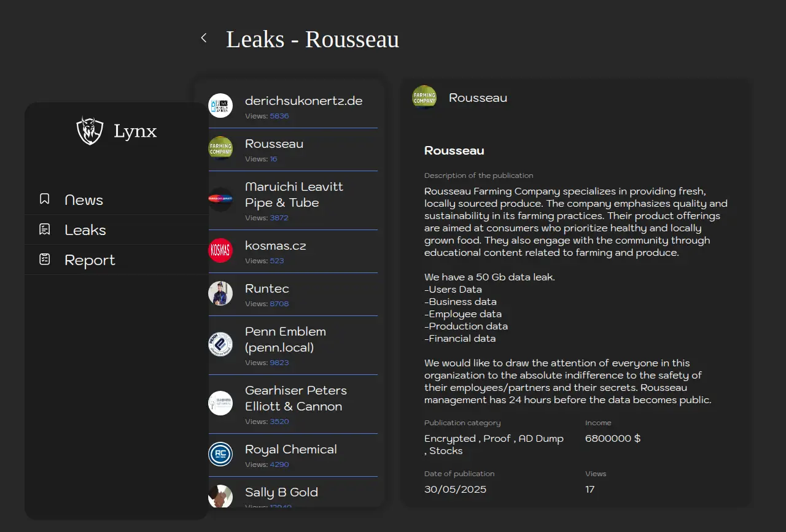The width and height of the screenshot is (786, 532).
Task: Click the Lynx shield logo
Action: tap(90, 131)
